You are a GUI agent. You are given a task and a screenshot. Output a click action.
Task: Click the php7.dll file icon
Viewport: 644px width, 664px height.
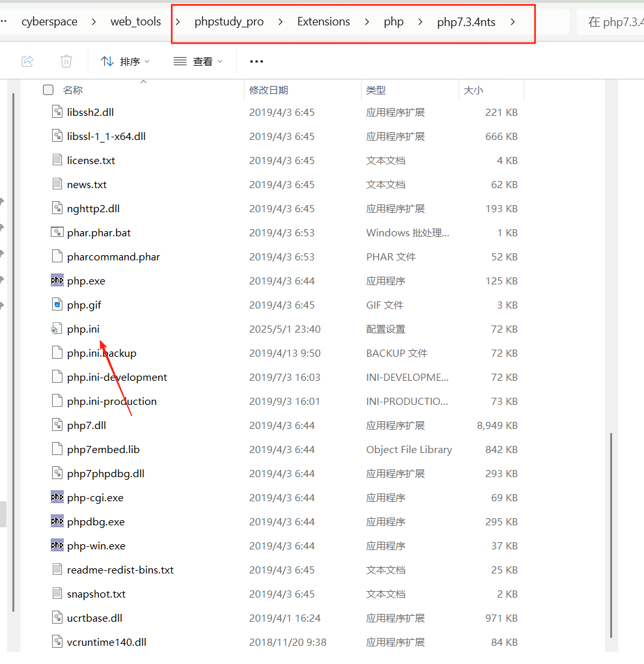click(57, 424)
